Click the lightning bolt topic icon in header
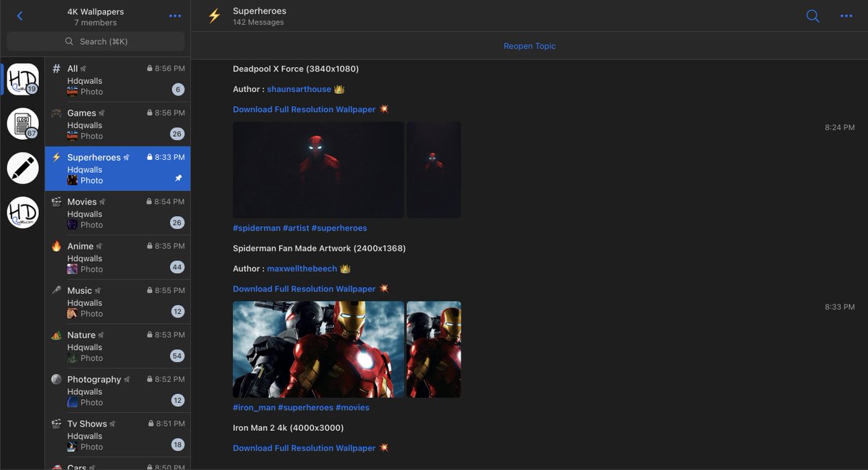 click(x=214, y=16)
